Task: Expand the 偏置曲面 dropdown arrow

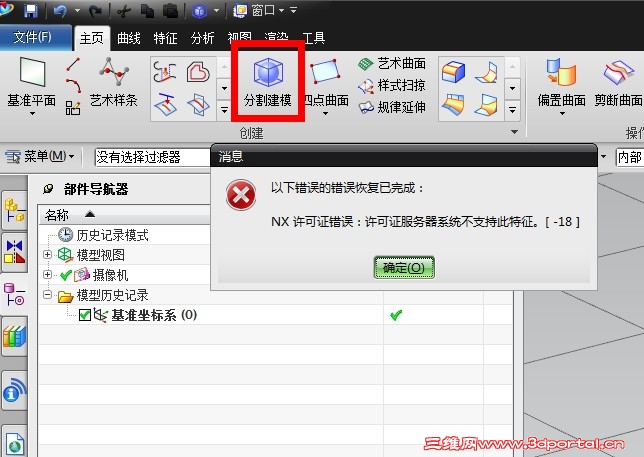Action: (x=562, y=113)
